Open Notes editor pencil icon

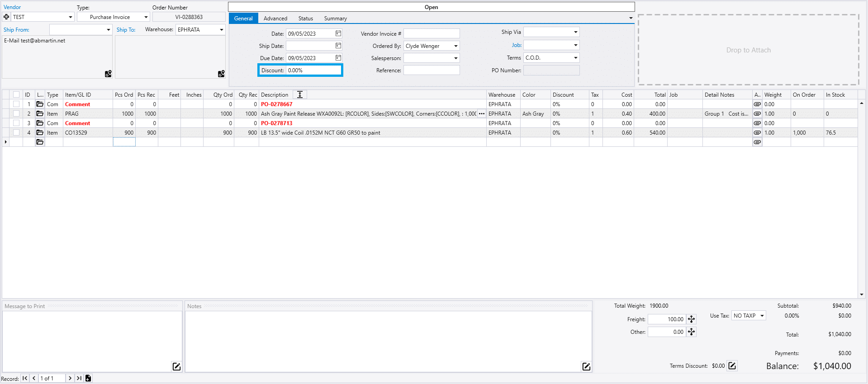[x=586, y=366]
